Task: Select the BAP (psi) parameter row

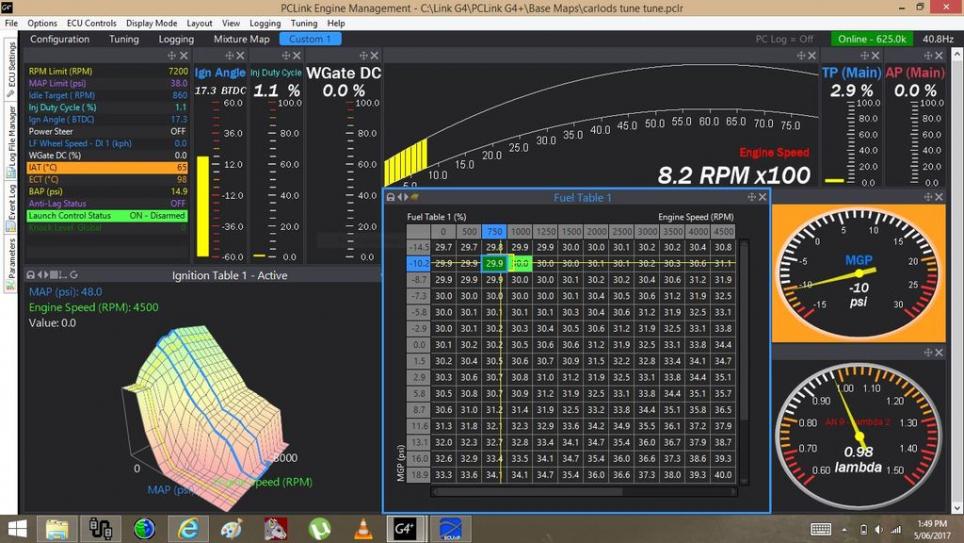Action: [107, 191]
